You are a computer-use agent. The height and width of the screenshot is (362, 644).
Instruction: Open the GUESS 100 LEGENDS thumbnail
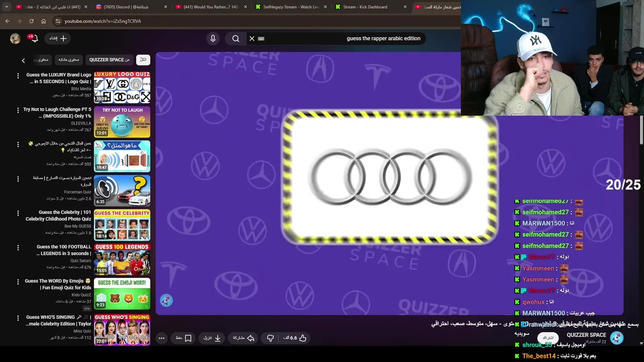pyautogui.click(x=122, y=259)
